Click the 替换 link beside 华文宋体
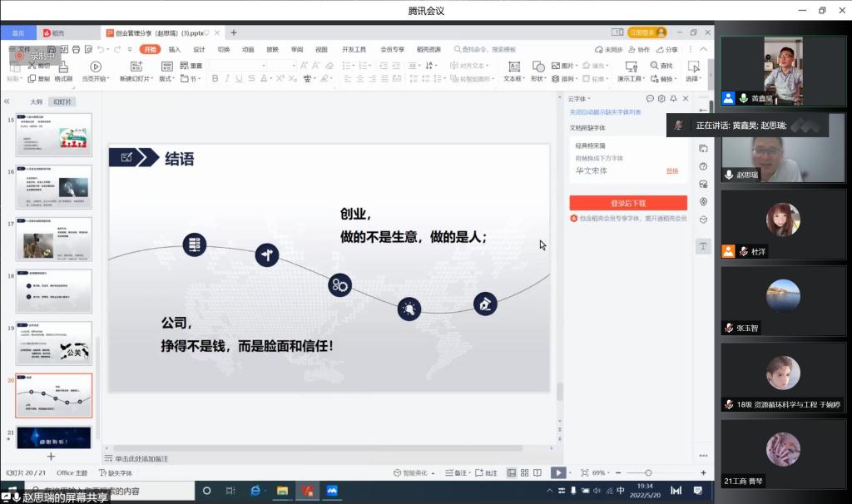 (x=672, y=170)
